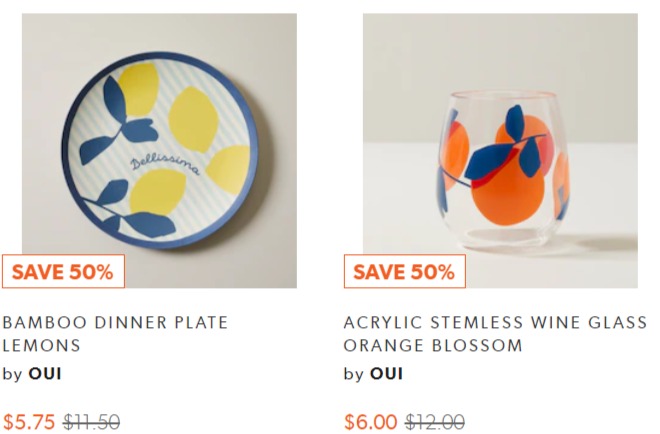Screen dimensions: 660x434
Task: Click the blue leaf branch on the glass
Action: pyautogui.click(x=505, y=147)
